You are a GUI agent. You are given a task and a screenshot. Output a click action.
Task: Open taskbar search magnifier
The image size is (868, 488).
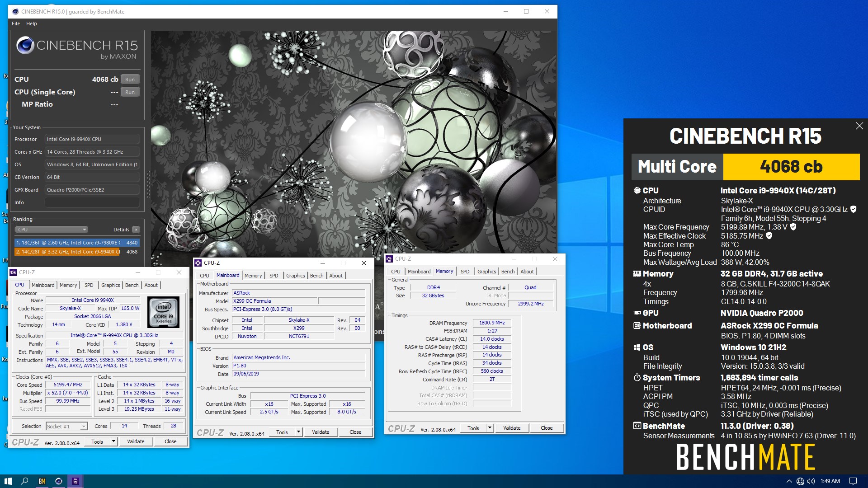[25, 481]
